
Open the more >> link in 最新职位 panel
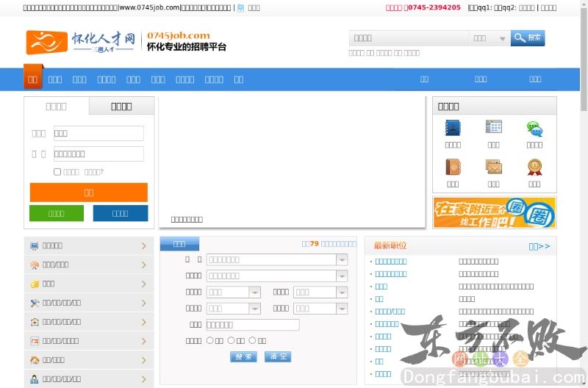pos(539,246)
